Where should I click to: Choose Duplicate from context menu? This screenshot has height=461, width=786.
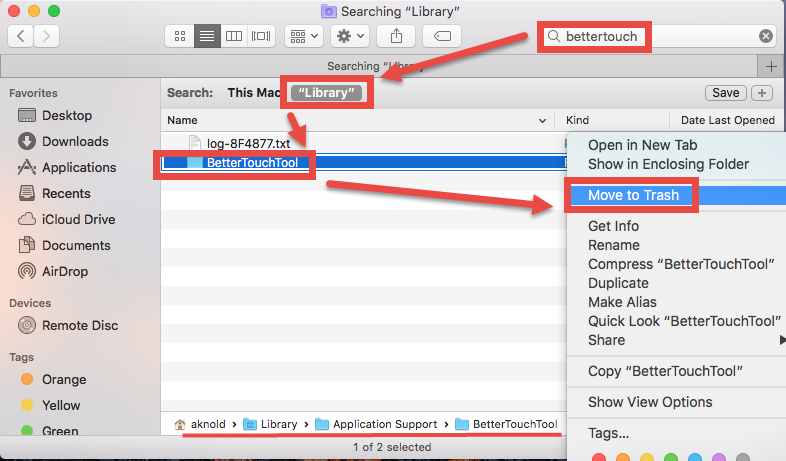618,284
